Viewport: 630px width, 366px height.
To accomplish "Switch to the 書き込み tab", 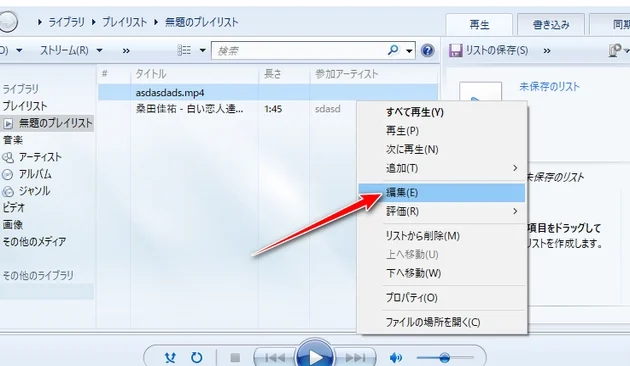I will (x=551, y=25).
